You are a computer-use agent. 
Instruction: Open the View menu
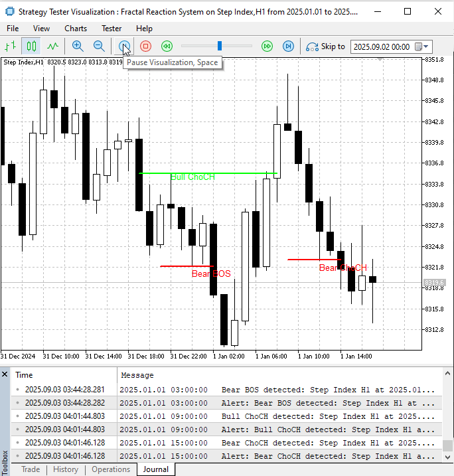pos(41,29)
